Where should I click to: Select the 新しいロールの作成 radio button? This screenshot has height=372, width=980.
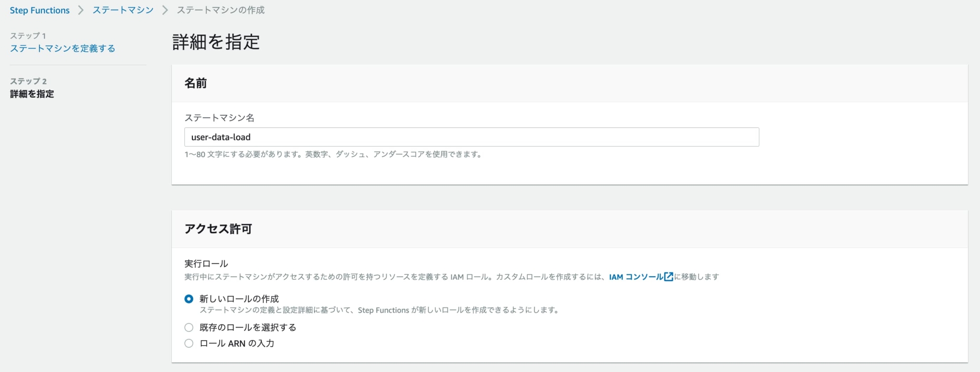[x=189, y=299]
